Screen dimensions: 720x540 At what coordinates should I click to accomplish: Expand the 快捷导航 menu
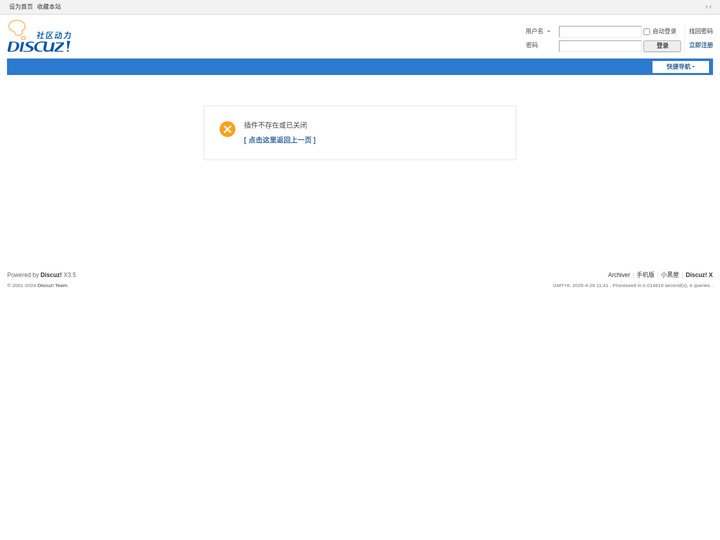point(681,67)
